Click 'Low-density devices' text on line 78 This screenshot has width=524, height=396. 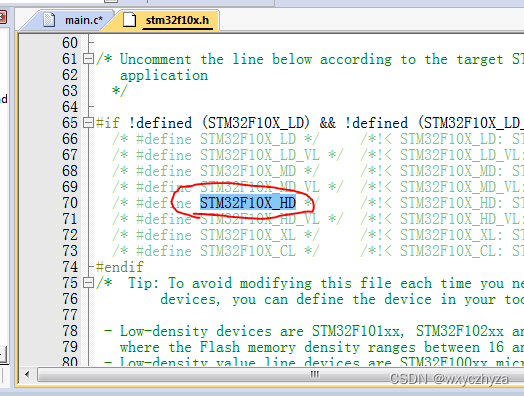click(195, 332)
